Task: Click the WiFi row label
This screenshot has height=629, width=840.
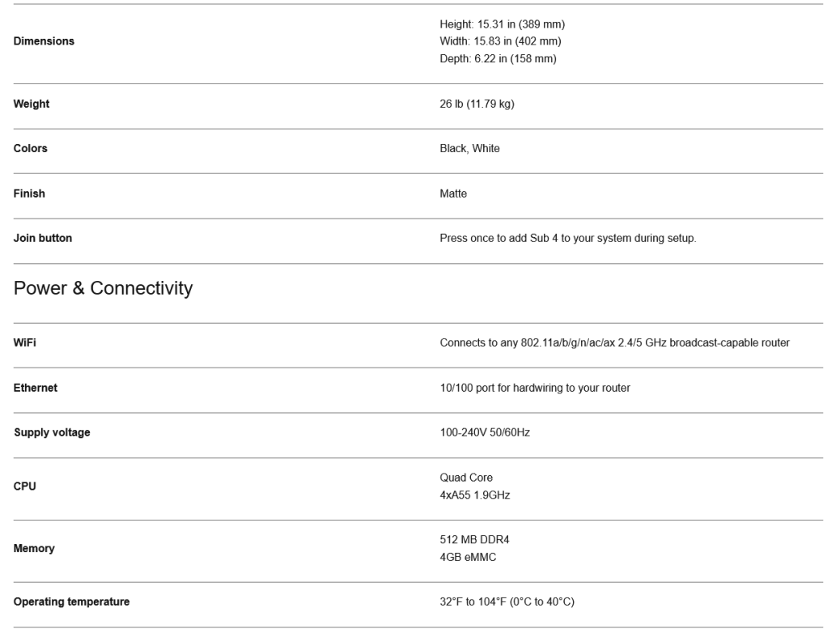Action: [x=25, y=343]
